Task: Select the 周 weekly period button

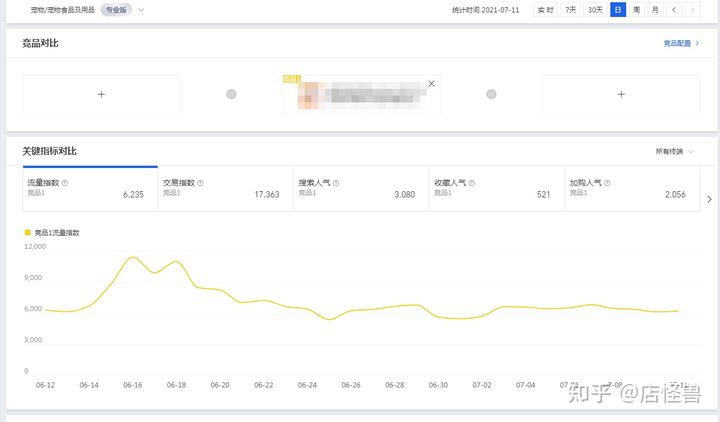Action: 636,10
